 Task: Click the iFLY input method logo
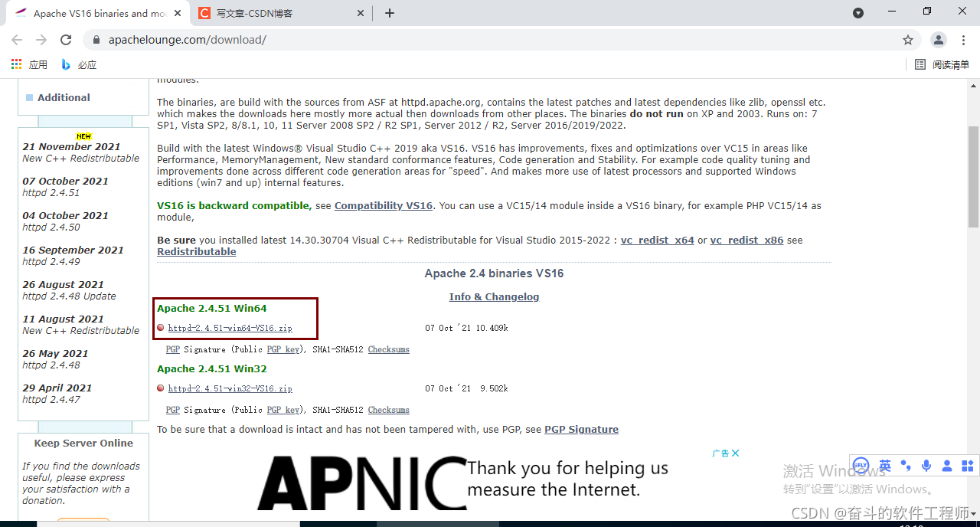click(861, 465)
